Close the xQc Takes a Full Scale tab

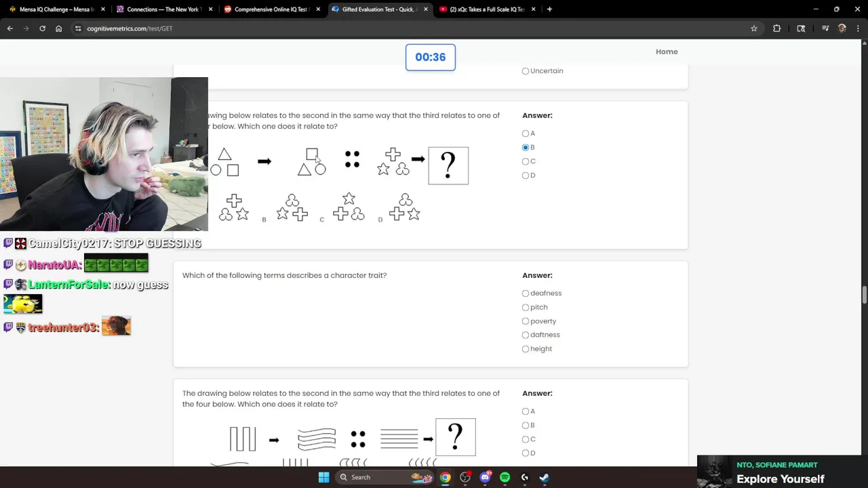533,9
